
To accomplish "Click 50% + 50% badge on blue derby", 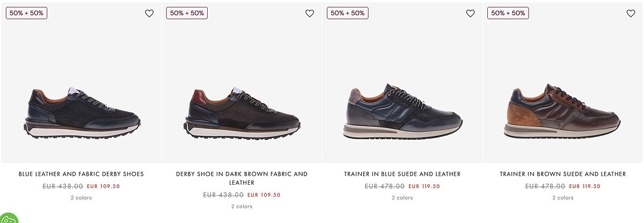I will pyautogui.click(x=26, y=13).
